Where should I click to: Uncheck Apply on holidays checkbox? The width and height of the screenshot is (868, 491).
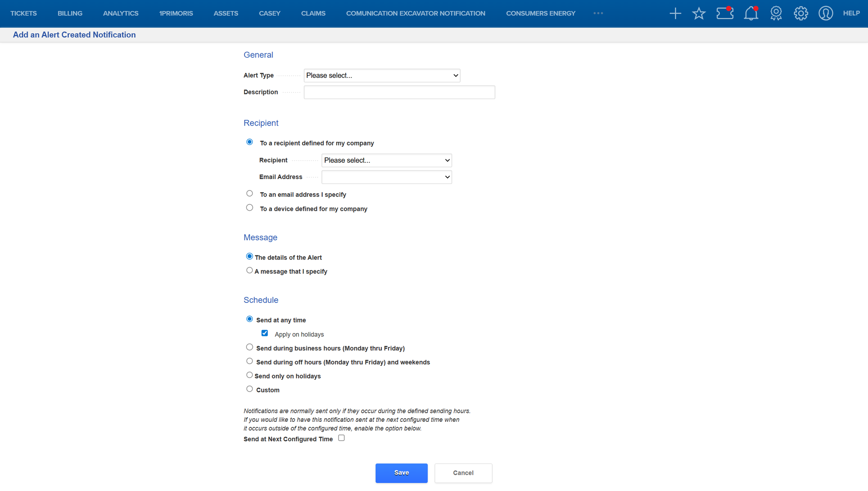pyautogui.click(x=264, y=333)
